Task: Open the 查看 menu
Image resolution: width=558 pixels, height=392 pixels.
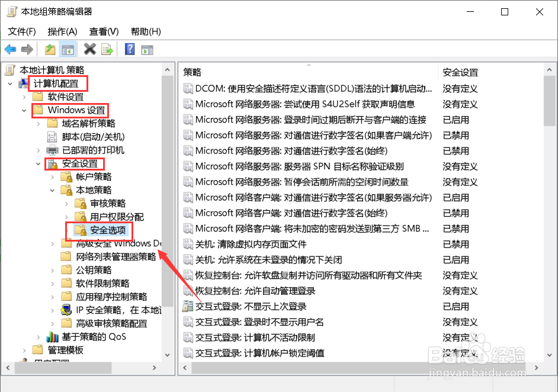Action: [x=103, y=31]
